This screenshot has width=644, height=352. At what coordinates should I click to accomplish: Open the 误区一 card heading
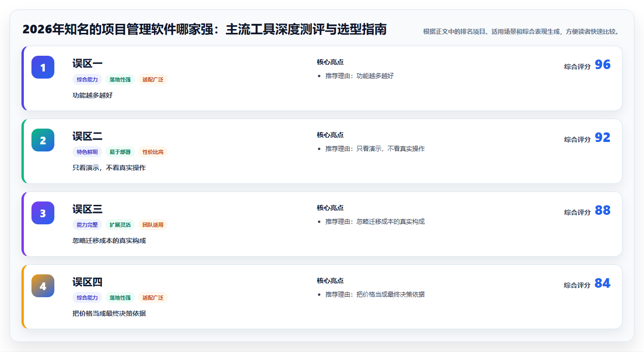pyautogui.click(x=87, y=63)
